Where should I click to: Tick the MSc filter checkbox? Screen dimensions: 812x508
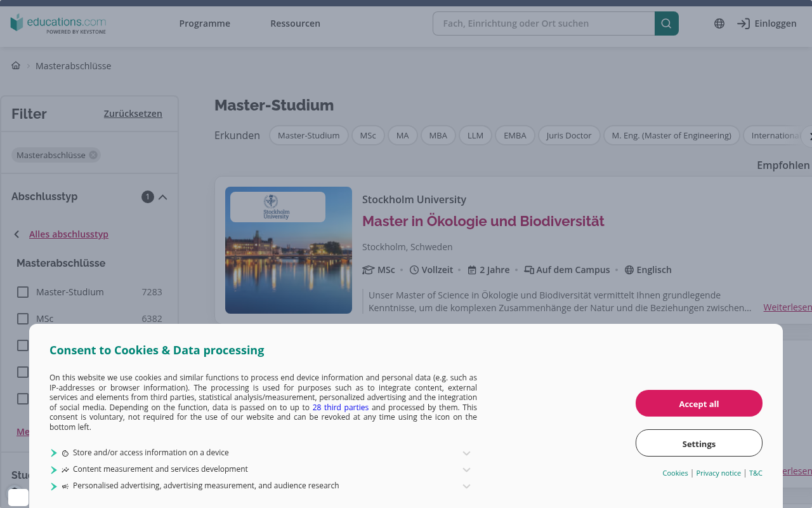23,319
